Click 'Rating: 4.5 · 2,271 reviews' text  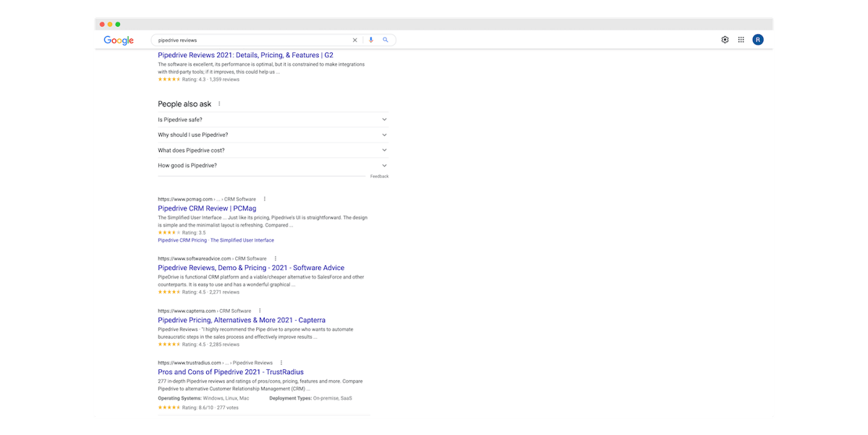coord(211,292)
